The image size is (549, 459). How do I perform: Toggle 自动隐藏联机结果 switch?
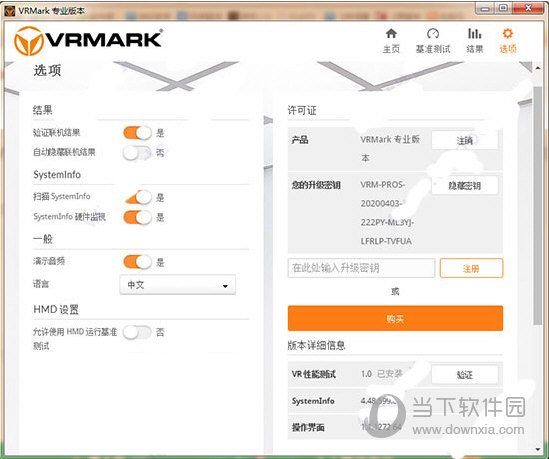[137, 153]
